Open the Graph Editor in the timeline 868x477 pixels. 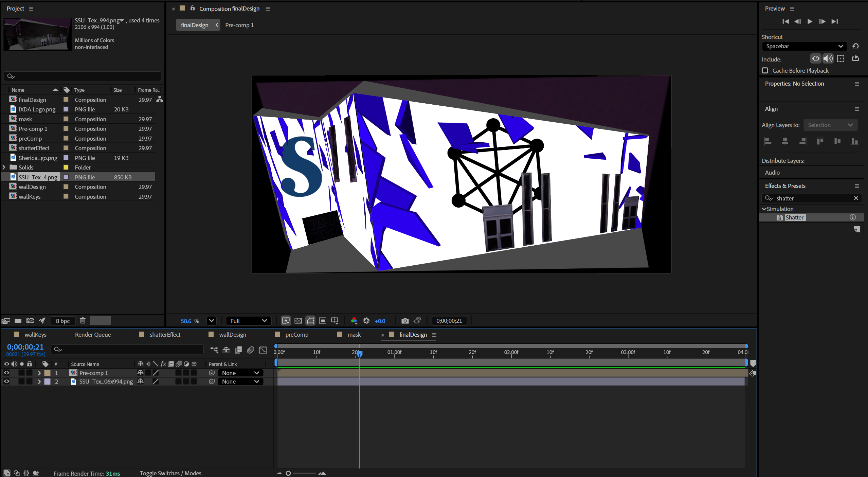click(x=263, y=350)
